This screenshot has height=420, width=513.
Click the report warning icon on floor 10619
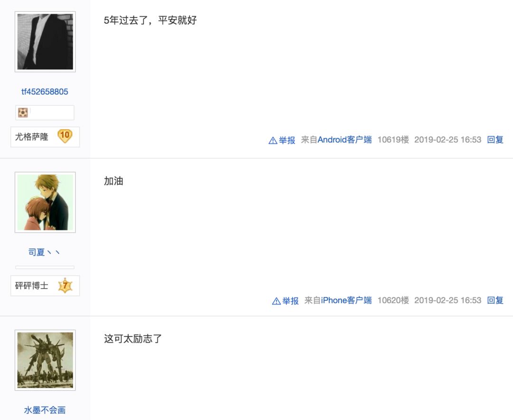[273, 141]
